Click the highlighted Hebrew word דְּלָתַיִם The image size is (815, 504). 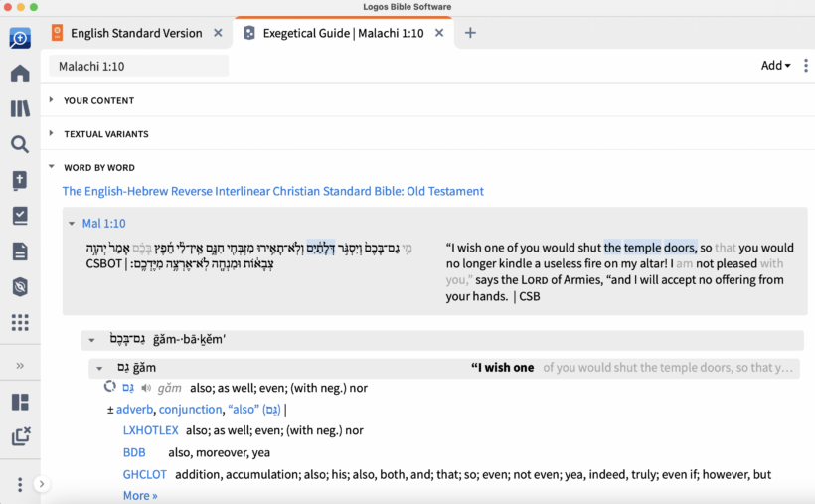click(321, 248)
